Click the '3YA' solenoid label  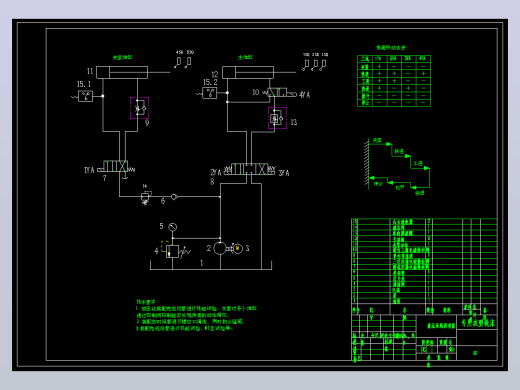click(284, 173)
